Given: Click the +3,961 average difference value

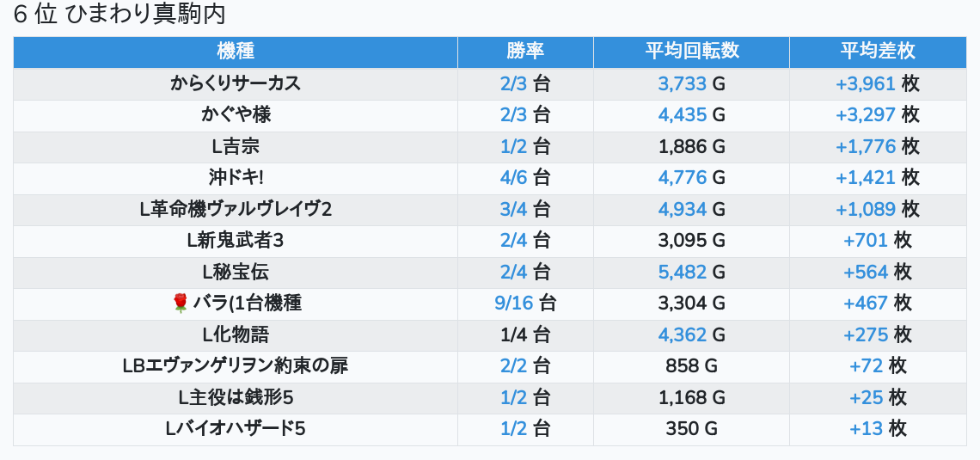Looking at the screenshot, I should [x=865, y=83].
